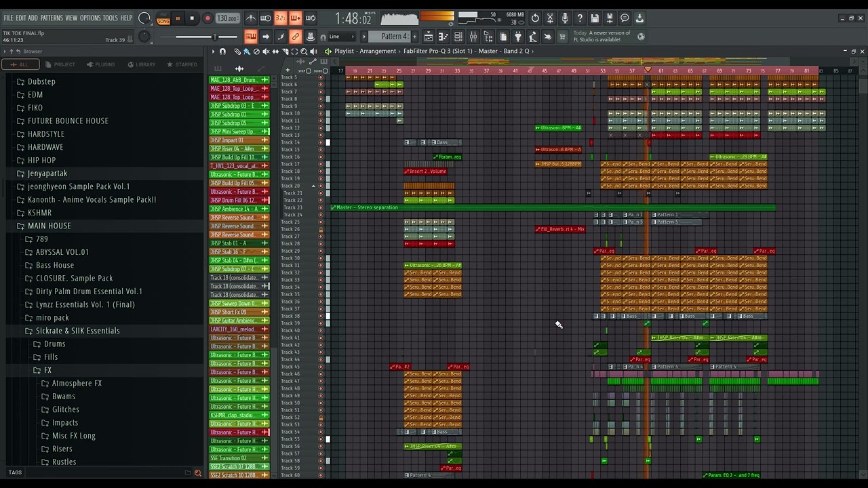Image resolution: width=868 pixels, height=488 pixels.
Task: Click the TAGS label in browser
Action: tap(15, 472)
